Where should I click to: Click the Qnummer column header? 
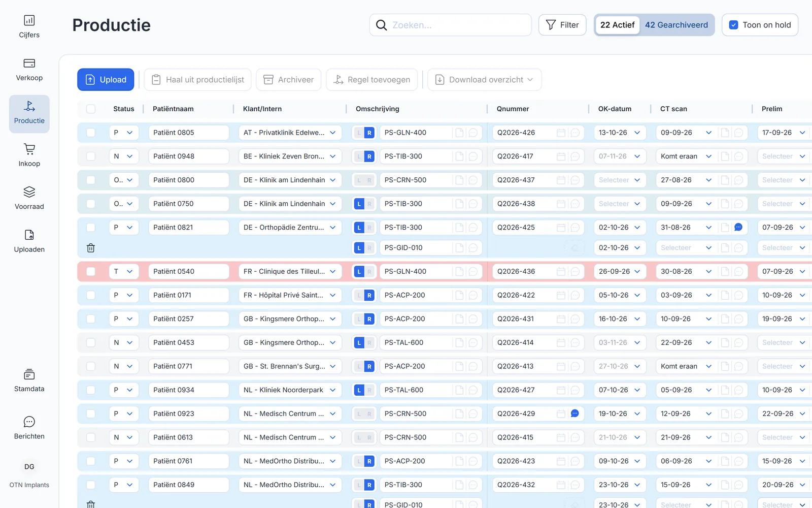click(513, 109)
